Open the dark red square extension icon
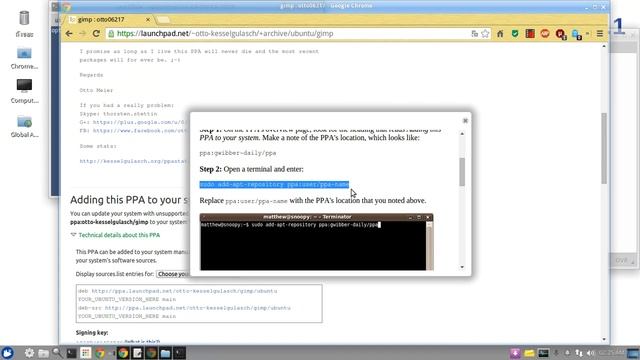This screenshot has width=640, height=360. coord(530,34)
